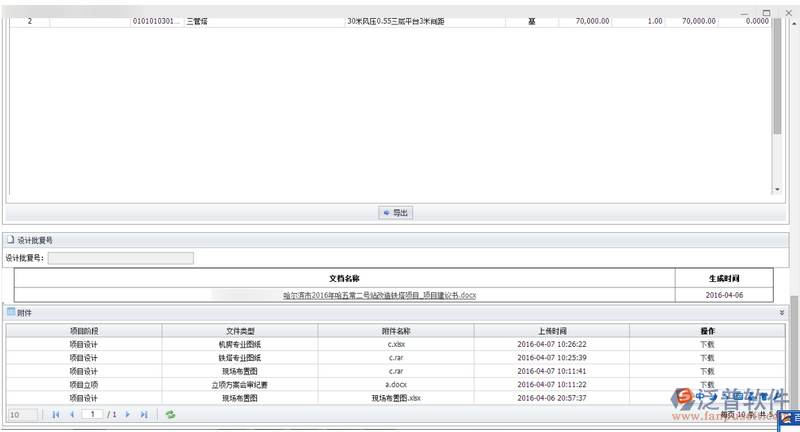
Task: Select the 机房专业图纸 file type cell
Action: (x=240, y=344)
